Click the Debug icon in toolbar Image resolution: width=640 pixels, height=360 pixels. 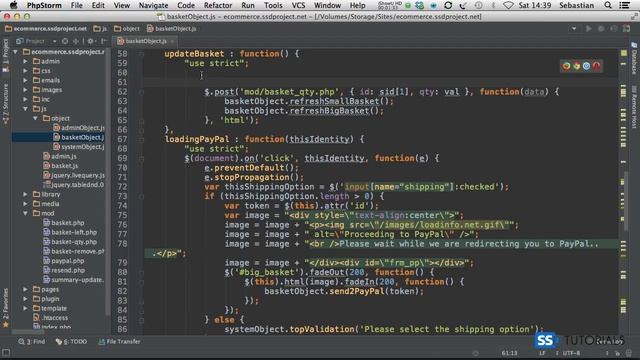[601, 29]
